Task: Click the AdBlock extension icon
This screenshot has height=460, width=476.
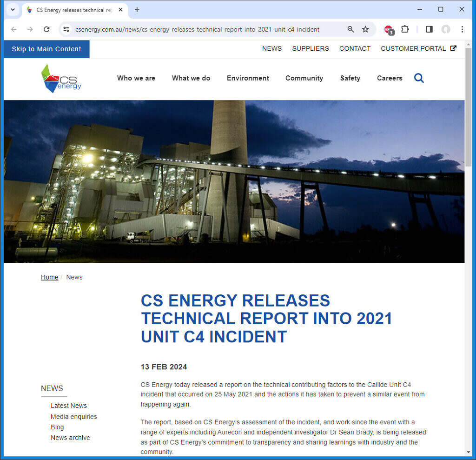Action: coord(389,29)
